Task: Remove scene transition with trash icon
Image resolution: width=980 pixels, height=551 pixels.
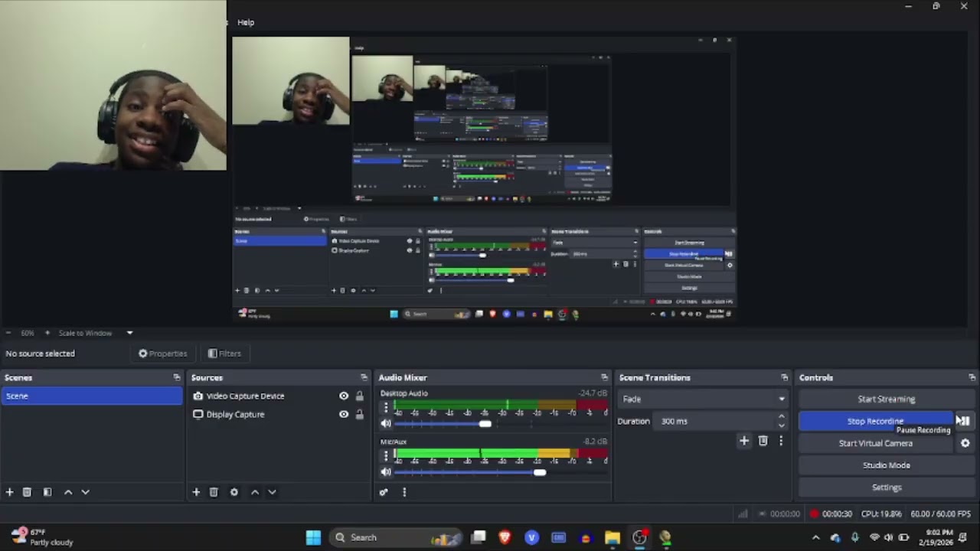Action: pyautogui.click(x=763, y=441)
